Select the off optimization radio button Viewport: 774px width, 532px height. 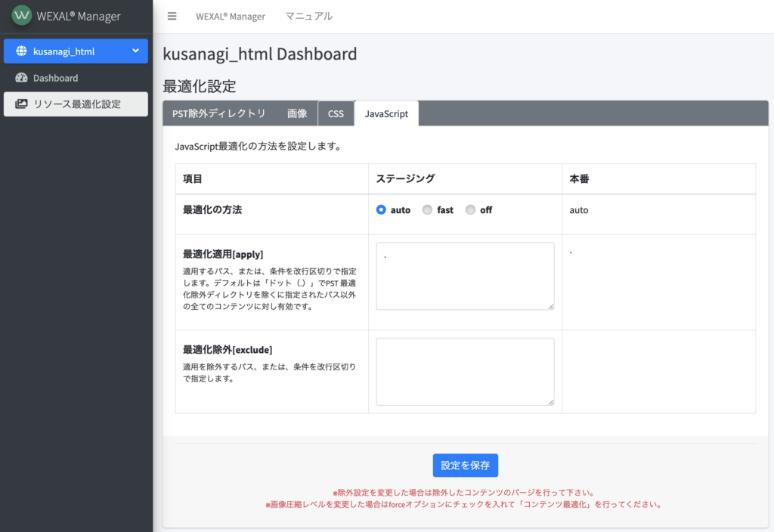click(x=470, y=210)
